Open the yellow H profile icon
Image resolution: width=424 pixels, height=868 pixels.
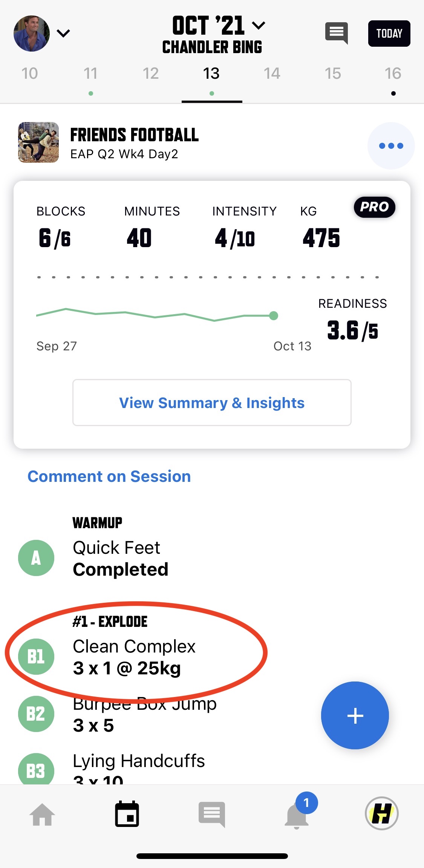click(x=381, y=813)
